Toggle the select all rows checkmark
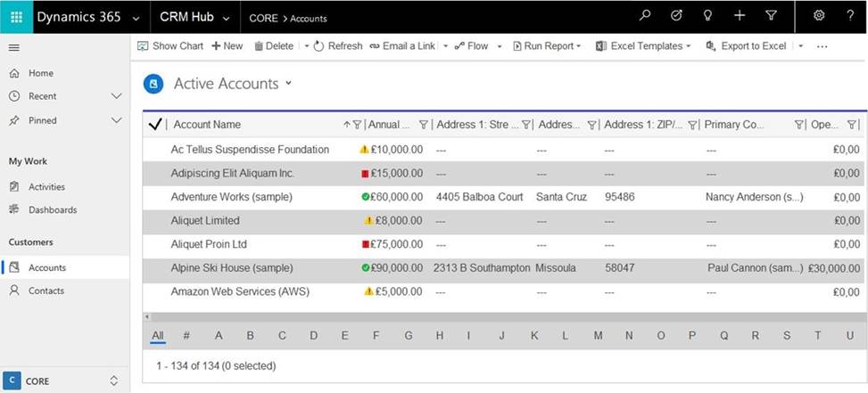Screen dimensions: 868x393 pos(154,125)
